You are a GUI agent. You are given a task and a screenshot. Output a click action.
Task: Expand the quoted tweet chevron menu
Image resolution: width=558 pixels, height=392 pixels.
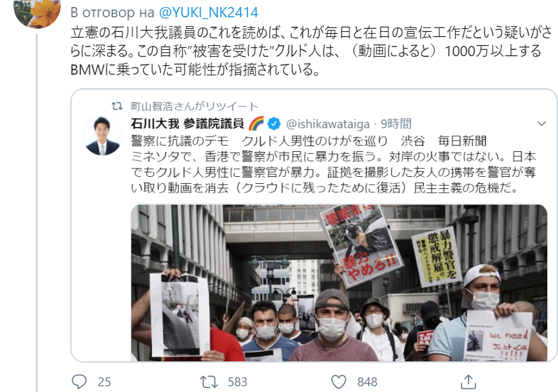(x=541, y=124)
